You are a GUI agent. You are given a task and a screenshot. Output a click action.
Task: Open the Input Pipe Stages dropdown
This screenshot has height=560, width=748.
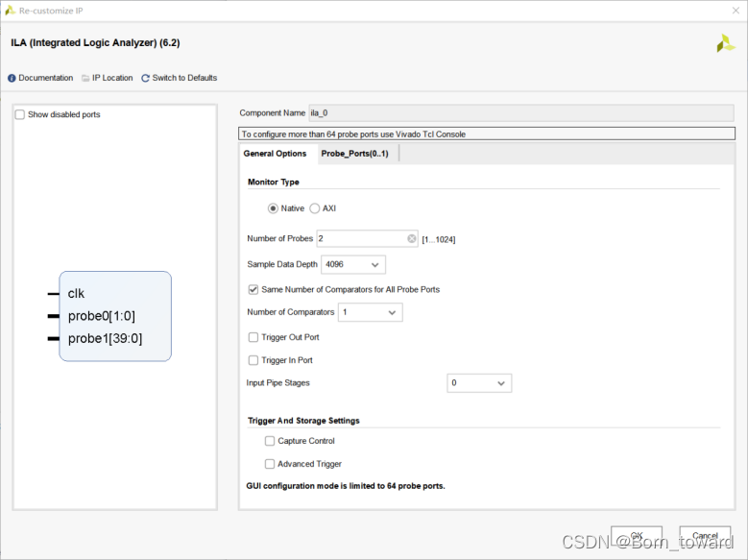tap(479, 383)
